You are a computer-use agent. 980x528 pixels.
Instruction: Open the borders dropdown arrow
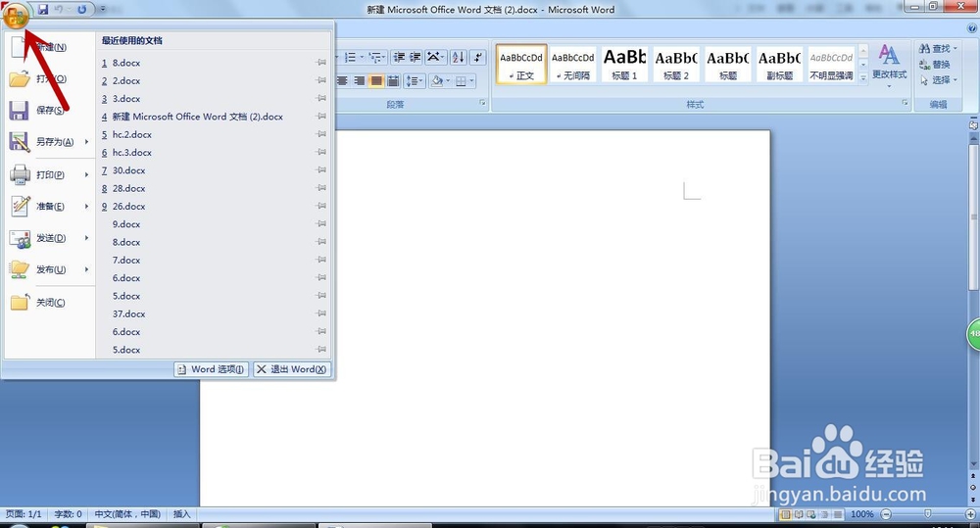[x=471, y=80]
